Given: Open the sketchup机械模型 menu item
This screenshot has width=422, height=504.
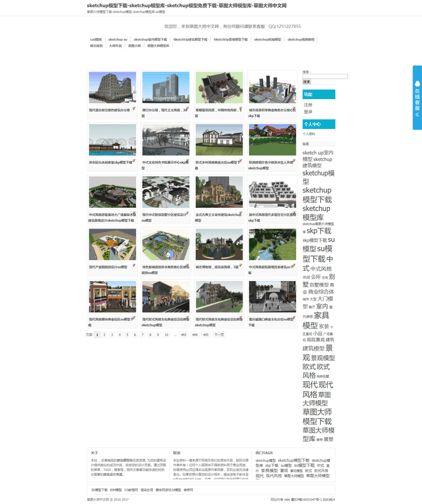Looking at the screenshot, I should 267,39.
